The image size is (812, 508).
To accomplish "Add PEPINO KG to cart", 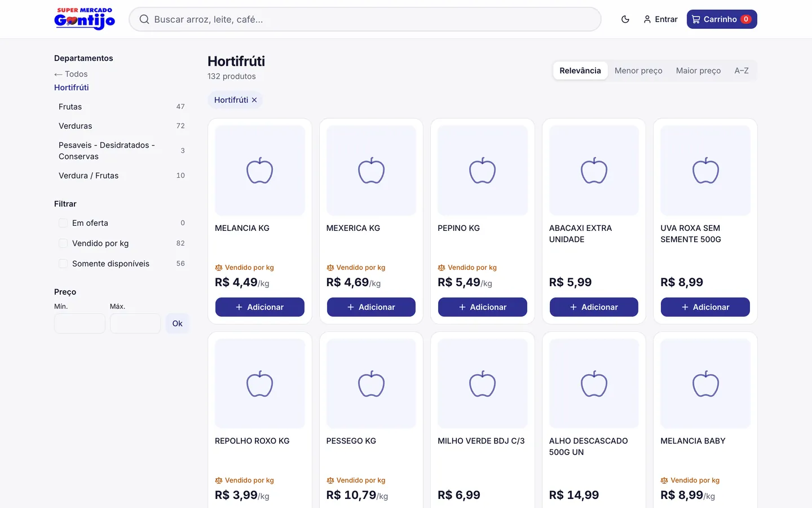I will [x=483, y=307].
